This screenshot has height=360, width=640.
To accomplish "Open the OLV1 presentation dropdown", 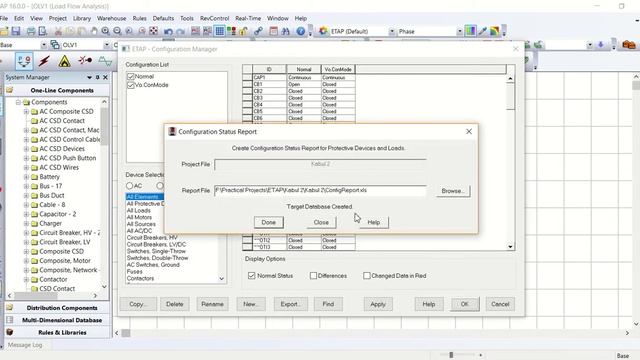I will click(x=107, y=45).
